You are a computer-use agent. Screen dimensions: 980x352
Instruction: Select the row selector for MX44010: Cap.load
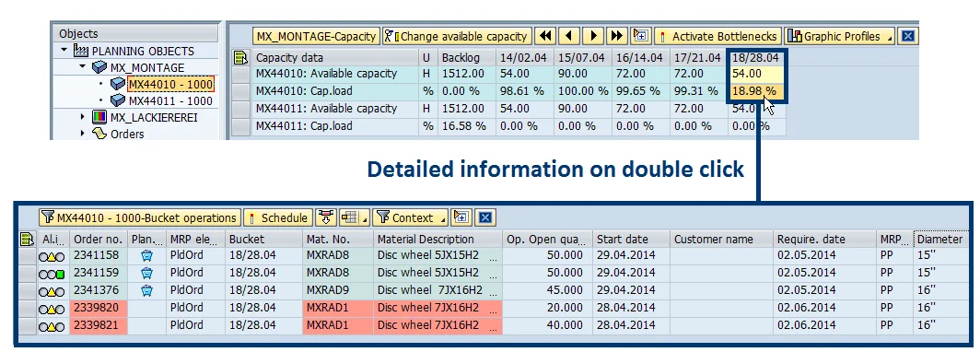tap(240, 91)
